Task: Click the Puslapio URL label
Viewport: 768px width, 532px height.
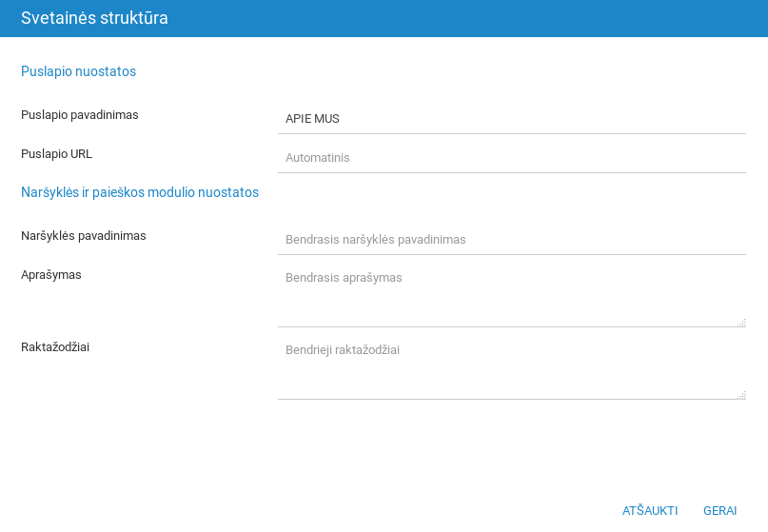Action: 56,154
